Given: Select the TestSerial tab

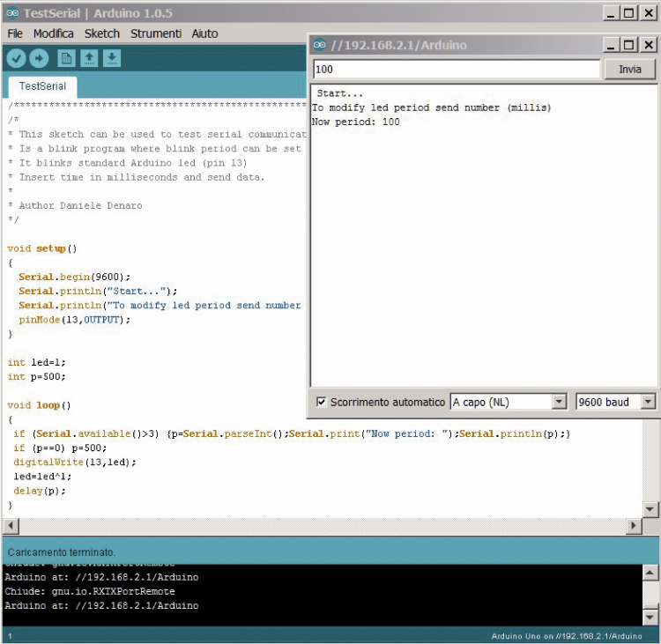Looking at the screenshot, I should [42, 86].
